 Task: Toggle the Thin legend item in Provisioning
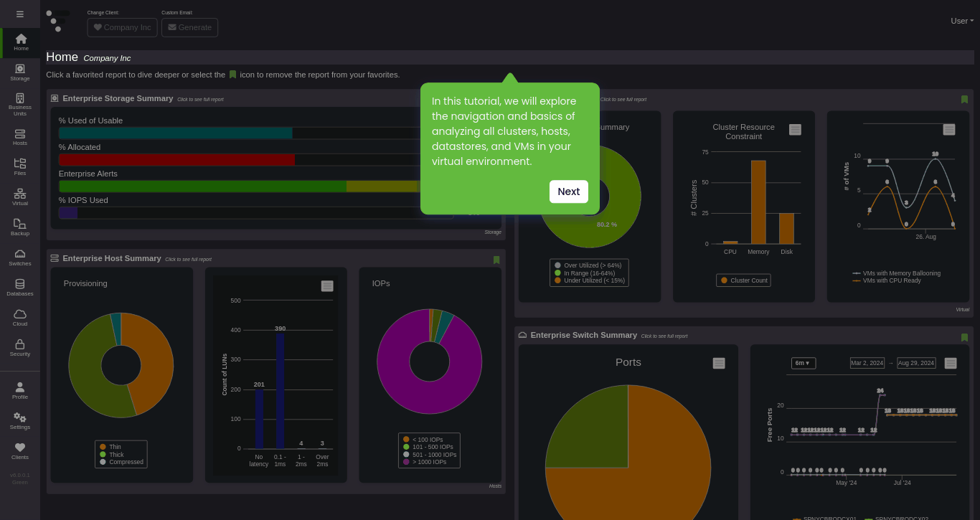110,447
